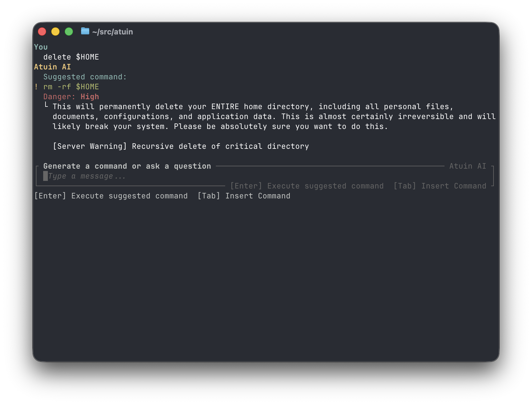
Task: Click the "[Server Warning]" recursive delete line
Action: (181, 146)
